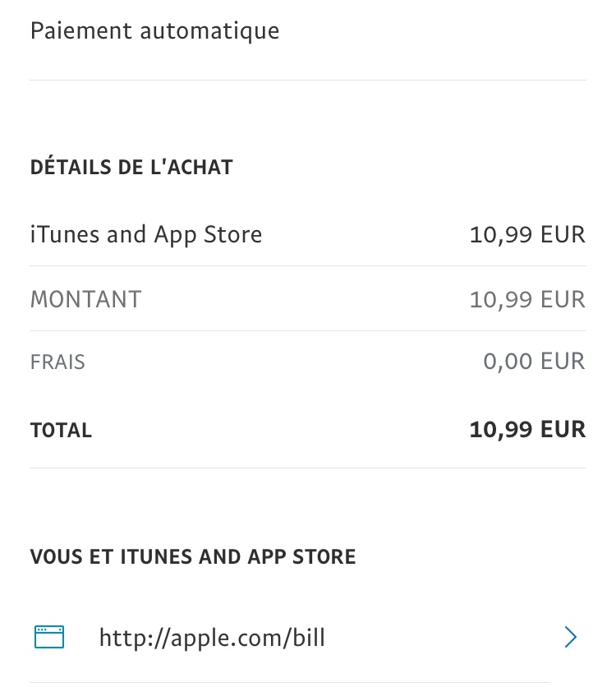
Task: Click the EUR currency in the FRAIS row
Action: (563, 362)
